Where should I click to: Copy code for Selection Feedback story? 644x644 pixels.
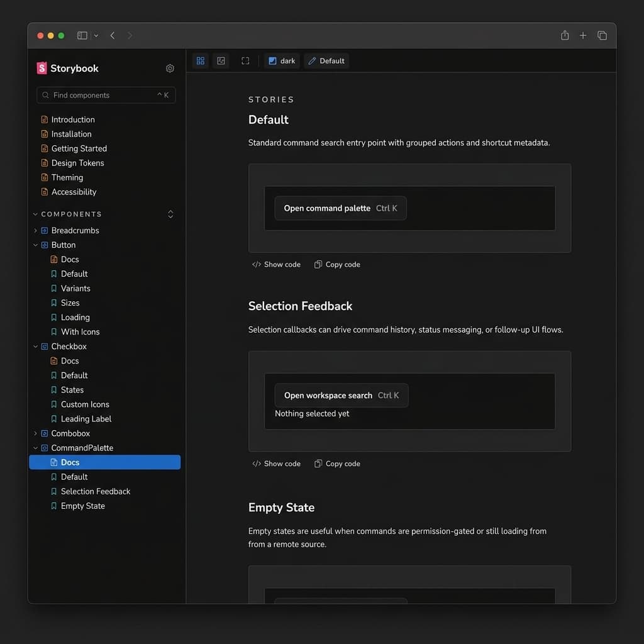pos(337,464)
